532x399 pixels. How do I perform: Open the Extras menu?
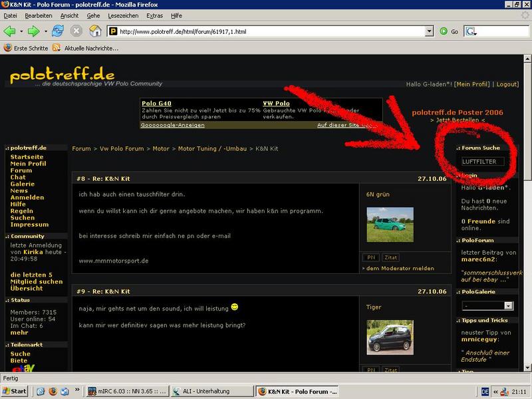pyautogui.click(x=154, y=15)
